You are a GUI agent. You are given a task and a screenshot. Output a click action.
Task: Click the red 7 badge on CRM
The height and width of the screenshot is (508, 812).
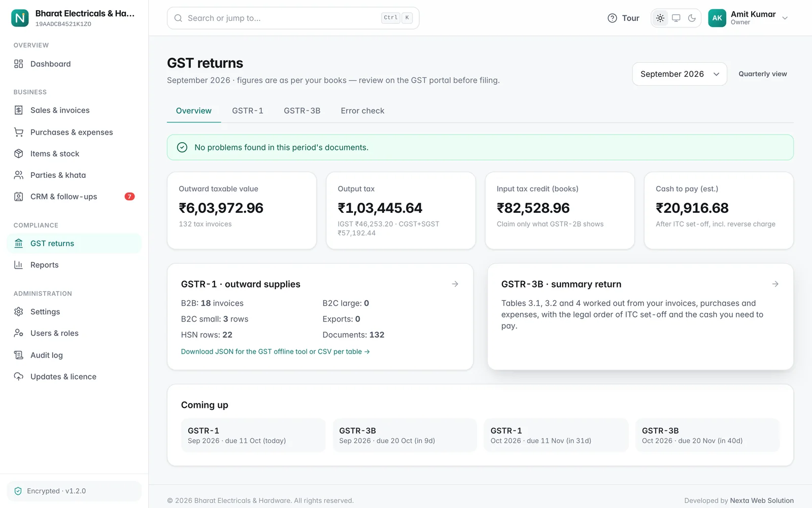[x=129, y=197]
